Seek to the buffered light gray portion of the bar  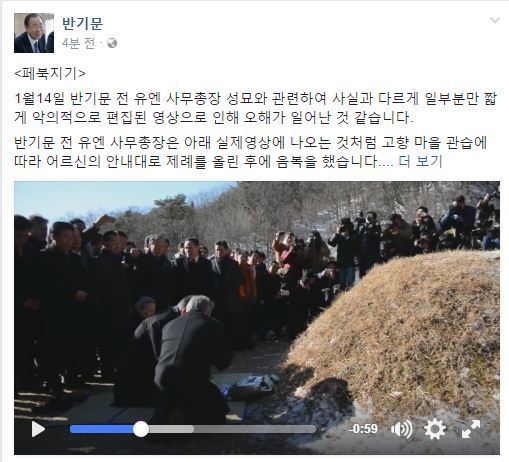pyautogui.click(x=171, y=429)
